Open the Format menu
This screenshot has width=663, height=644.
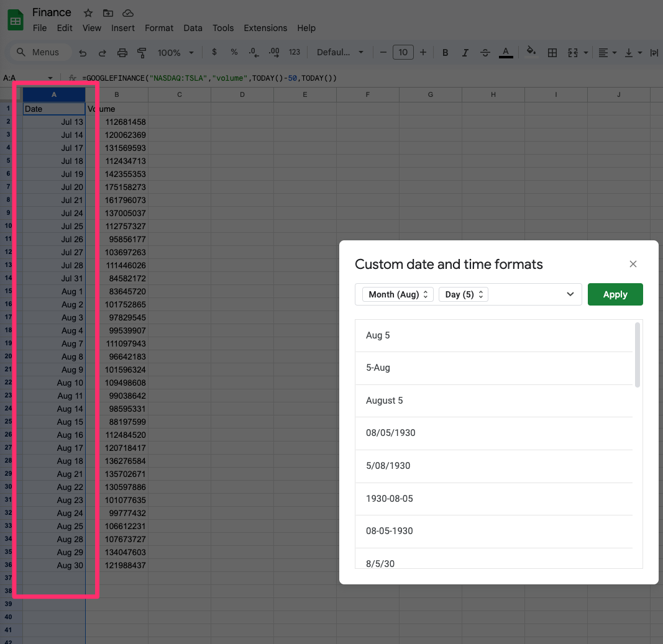click(x=159, y=28)
